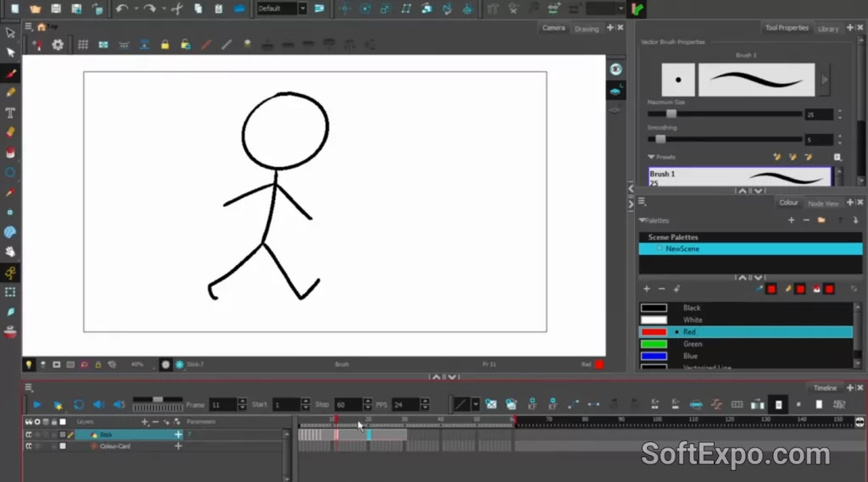Enable all layers via header eye icon
Viewport: 868px width, 482px height.
coord(28,422)
